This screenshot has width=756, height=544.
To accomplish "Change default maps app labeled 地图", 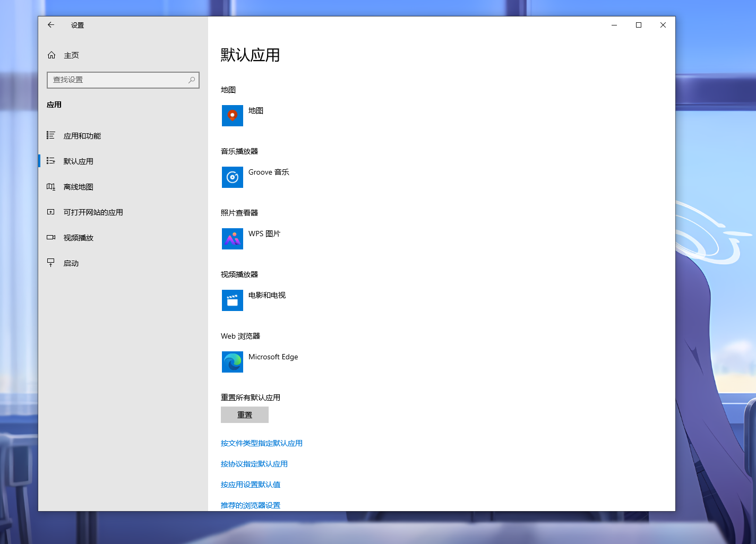I will point(256,110).
